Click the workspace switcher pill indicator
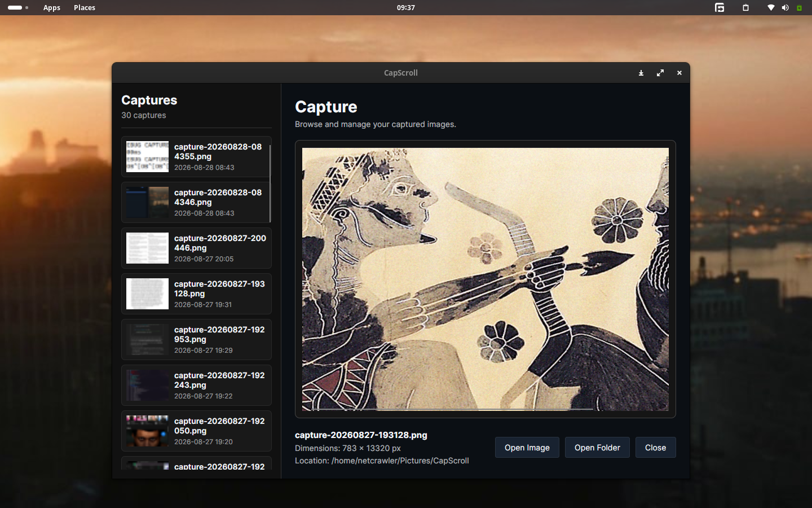Screen dimensions: 812x508 (x=18, y=7)
